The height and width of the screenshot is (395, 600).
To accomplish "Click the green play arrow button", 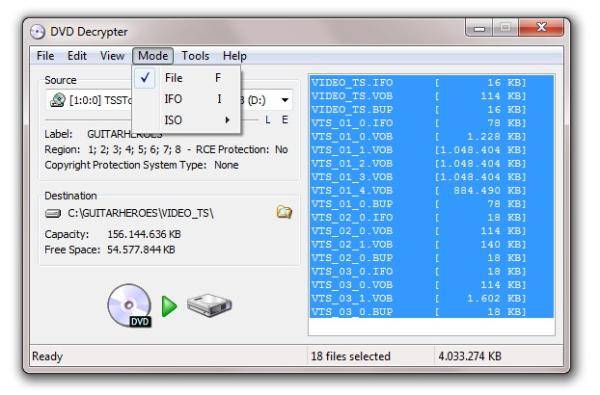I will click(x=169, y=306).
